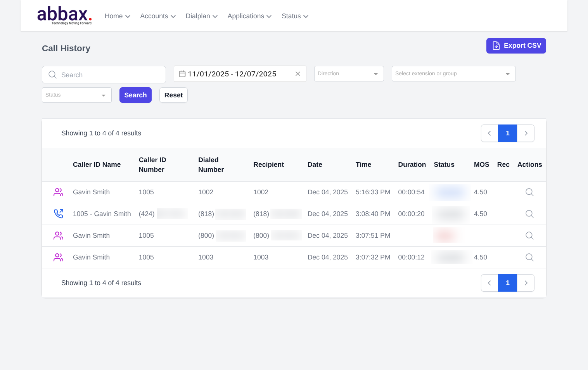Open the Accounts menu
The width and height of the screenshot is (588, 370).
click(158, 16)
